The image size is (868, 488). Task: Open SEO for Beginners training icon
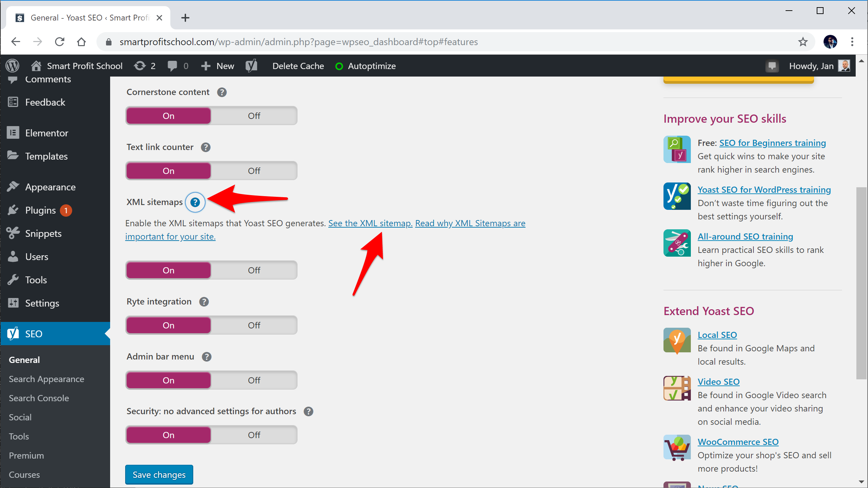point(677,149)
